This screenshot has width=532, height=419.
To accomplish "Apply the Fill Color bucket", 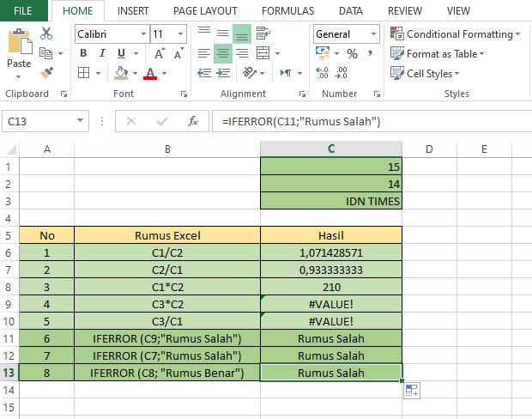I will click(x=121, y=73).
